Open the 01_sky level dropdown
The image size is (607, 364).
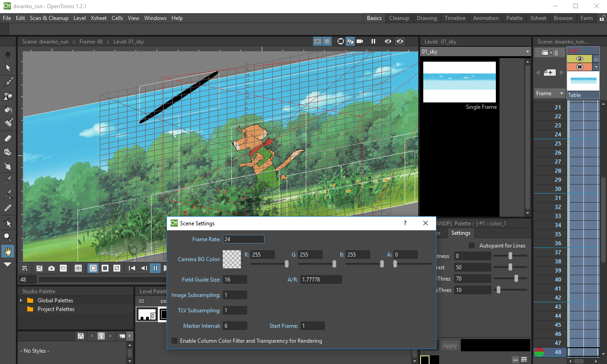click(x=527, y=52)
